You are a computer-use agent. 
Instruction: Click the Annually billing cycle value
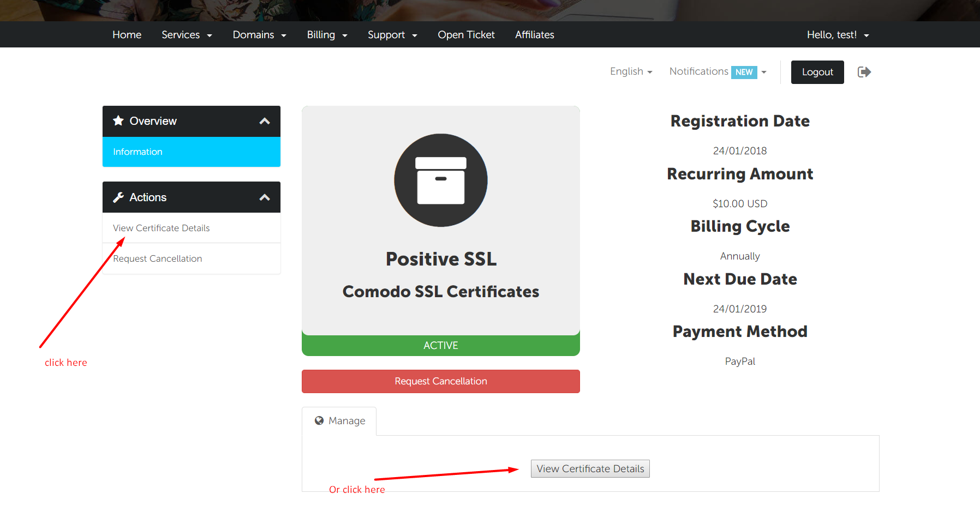tap(740, 256)
